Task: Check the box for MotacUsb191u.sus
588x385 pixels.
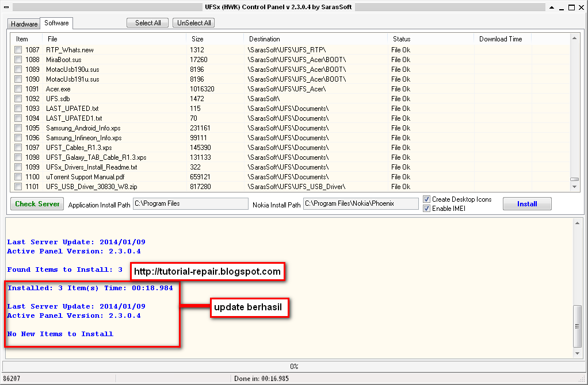Action: [18, 79]
